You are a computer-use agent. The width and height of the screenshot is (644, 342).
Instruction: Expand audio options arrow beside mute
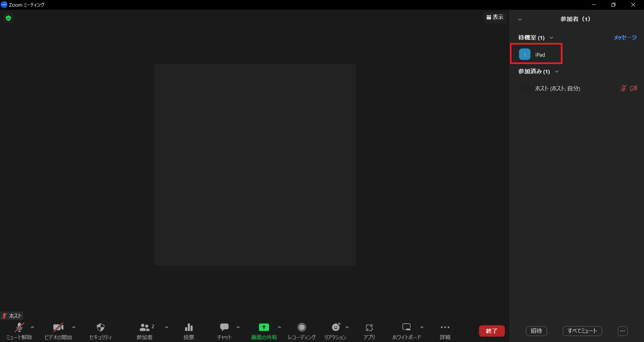[33, 327]
